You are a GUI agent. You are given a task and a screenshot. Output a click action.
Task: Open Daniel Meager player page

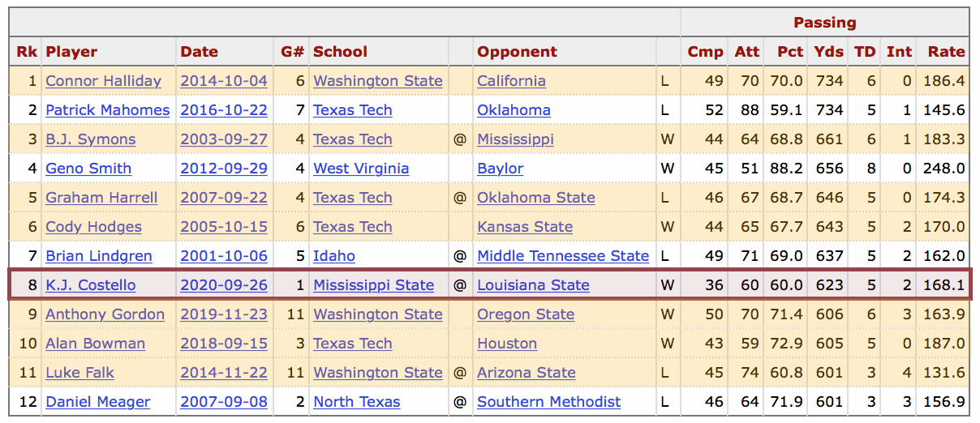97,402
